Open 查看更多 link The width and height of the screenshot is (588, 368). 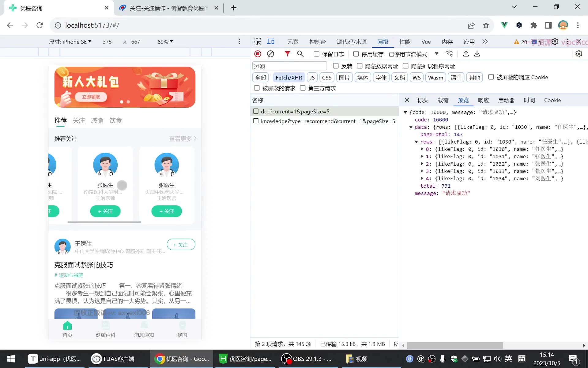(x=183, y=139)
